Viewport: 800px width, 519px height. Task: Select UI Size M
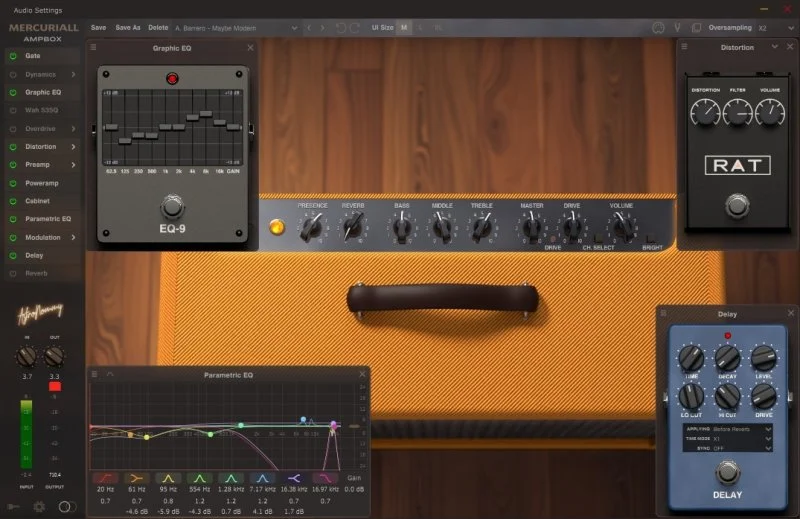[404, 28]
